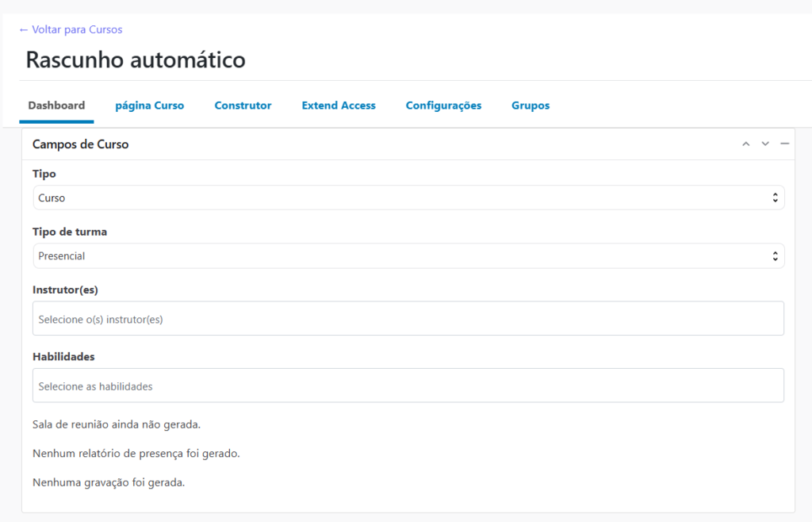Click the Habilidades label text
This screenshot has width=812, height=522.
[x=63, y=357]
